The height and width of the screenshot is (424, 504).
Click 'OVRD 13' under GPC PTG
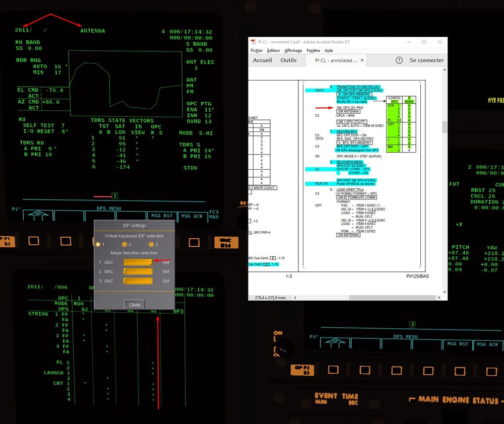coord(199,121)
